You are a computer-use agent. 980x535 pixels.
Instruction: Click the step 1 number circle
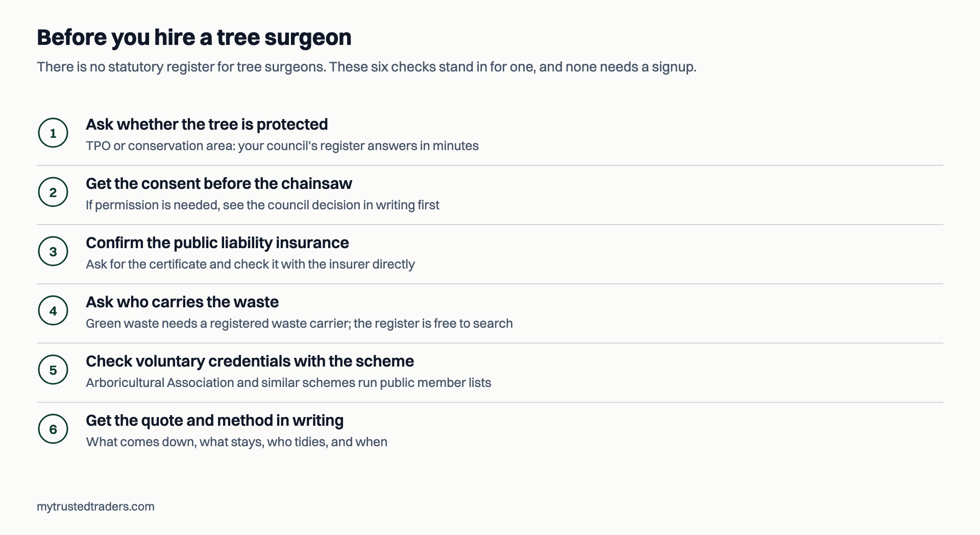53,133
